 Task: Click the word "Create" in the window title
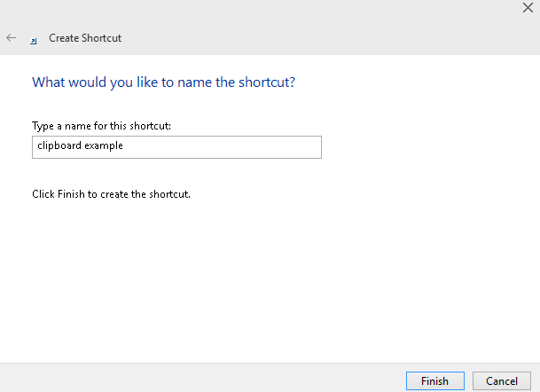pos(64,38)
